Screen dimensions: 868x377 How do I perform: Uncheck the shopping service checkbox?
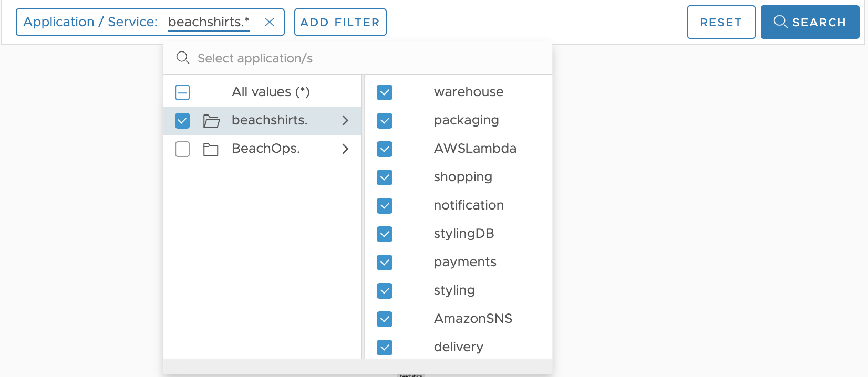(385, 177)
